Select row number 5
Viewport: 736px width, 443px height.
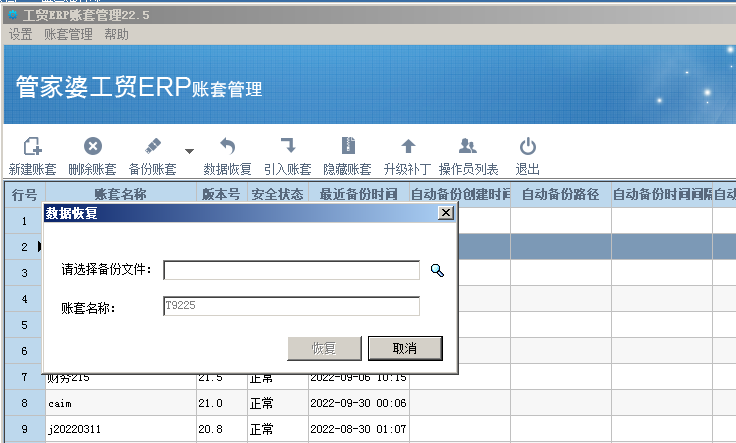point(24,325)
